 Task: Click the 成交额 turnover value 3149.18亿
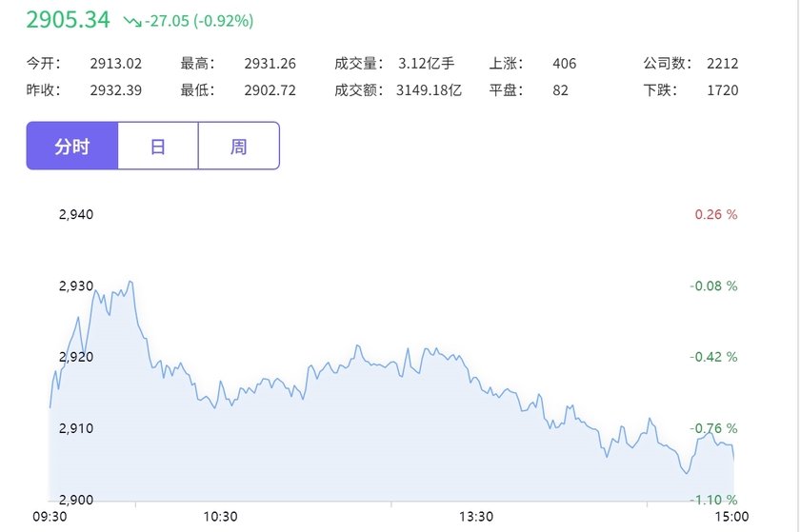click(x=430, y=90)
